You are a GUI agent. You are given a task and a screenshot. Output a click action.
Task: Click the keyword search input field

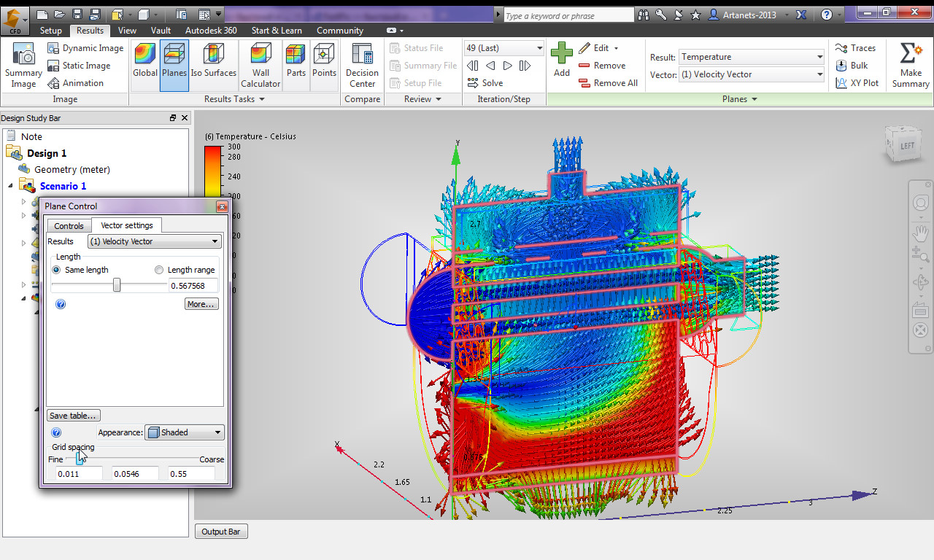[x=568, y=15]
